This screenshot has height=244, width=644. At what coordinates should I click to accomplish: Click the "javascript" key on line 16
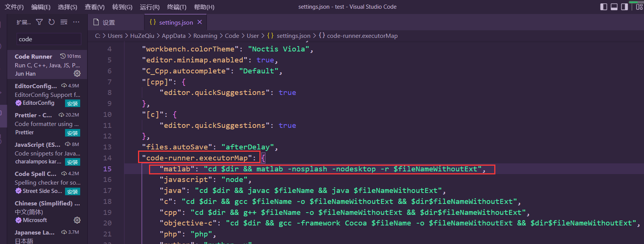click(x=186, y=179)
